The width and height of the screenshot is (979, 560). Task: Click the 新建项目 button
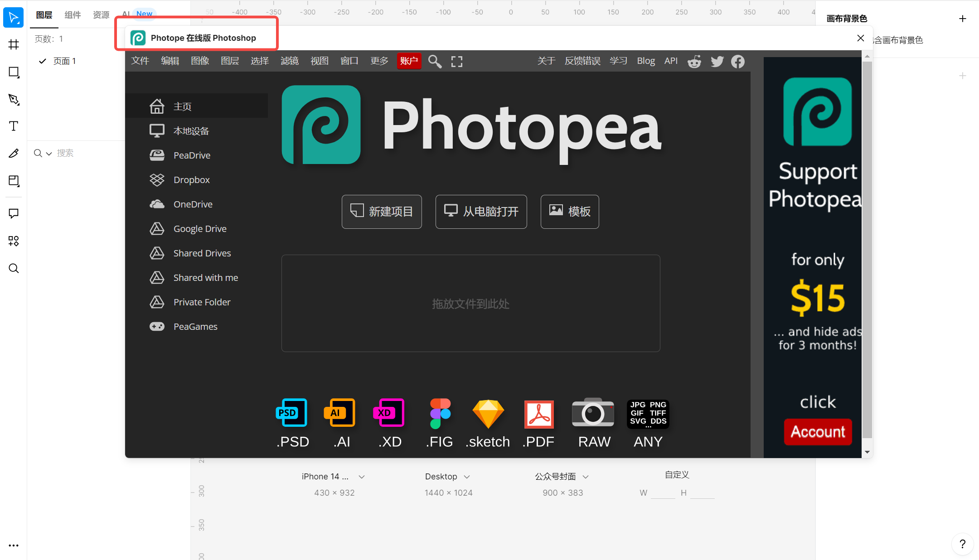tap(382, 212)
